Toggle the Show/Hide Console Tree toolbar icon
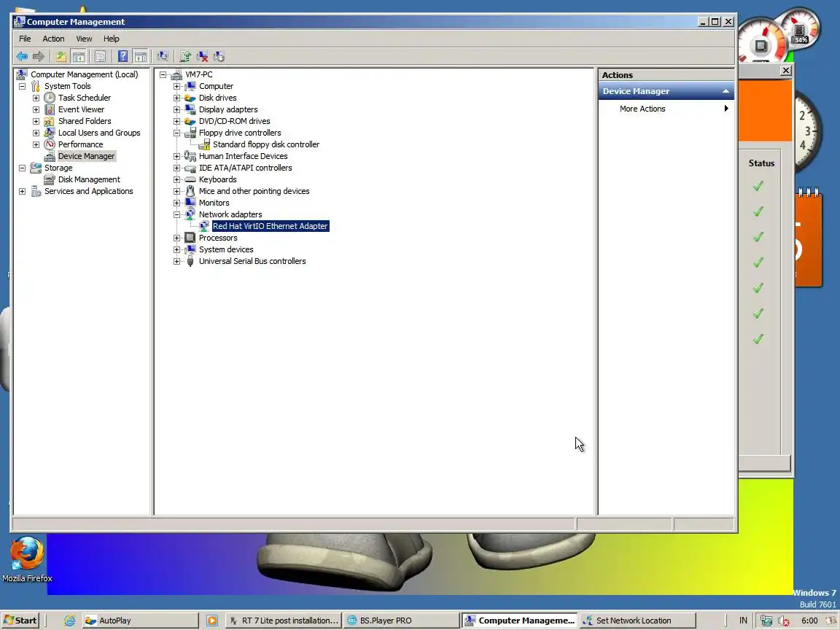The height and width of the screenshot is (630, 840). (79, 56)
